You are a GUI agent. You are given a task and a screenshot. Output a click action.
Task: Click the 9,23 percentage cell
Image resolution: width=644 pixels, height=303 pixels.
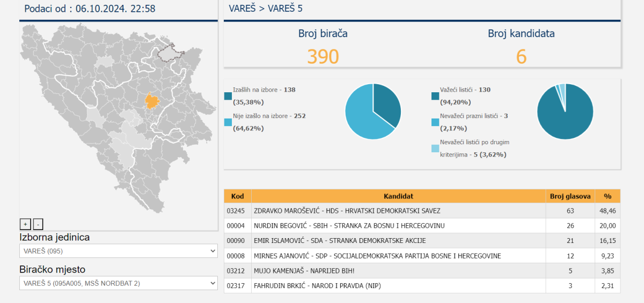(608, 256)
